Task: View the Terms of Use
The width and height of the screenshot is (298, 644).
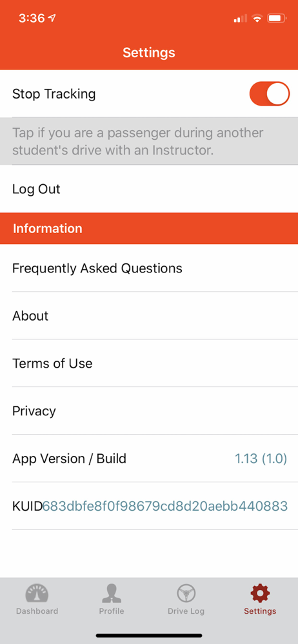Action: point(149,363)
